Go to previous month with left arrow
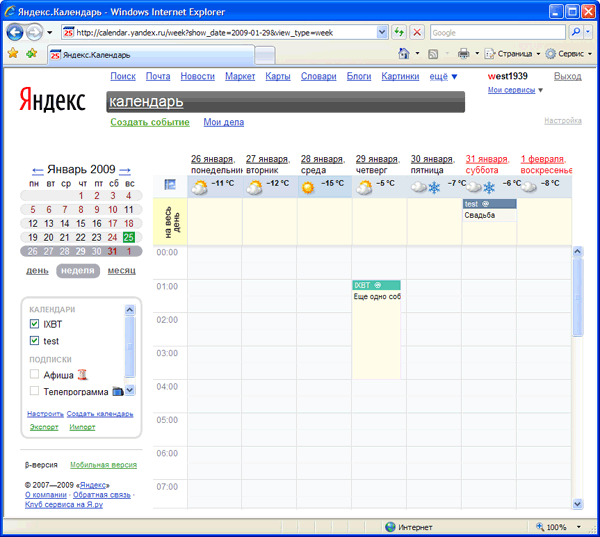This screenshot has width=600, height=537. [38, 170]
